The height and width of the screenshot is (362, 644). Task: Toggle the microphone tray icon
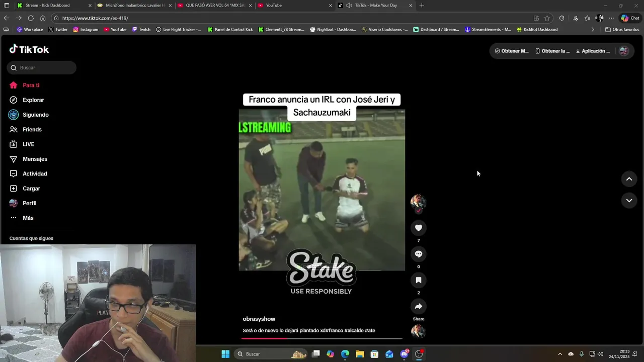tap(582, 354)
